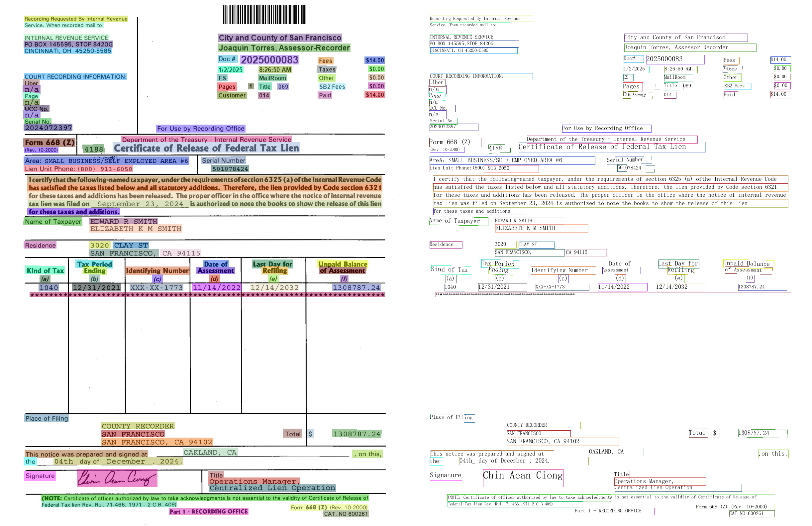The height and width of the screenshot is (526, 812).
Task: Click the asterisk row in the left document table
Action: click(x=207, y=295)
